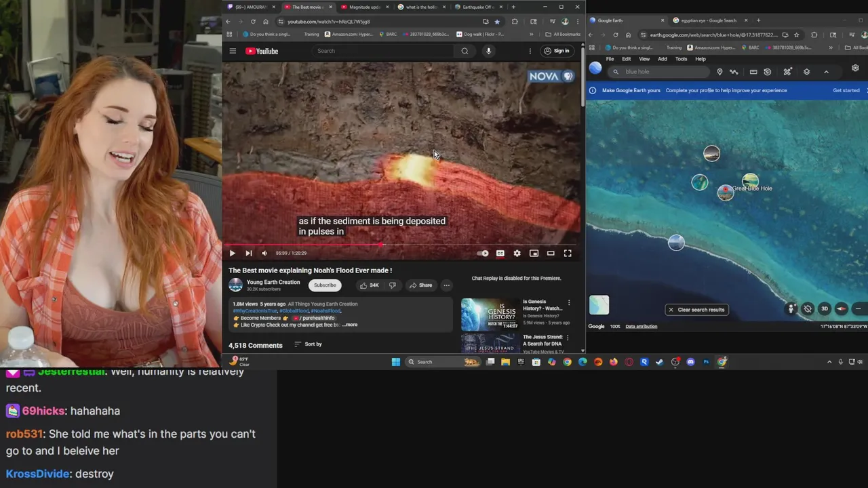Screen dimensions: 868x488
Task: Open the YouTube hamburger guide menu
Action: coord(233,51)
